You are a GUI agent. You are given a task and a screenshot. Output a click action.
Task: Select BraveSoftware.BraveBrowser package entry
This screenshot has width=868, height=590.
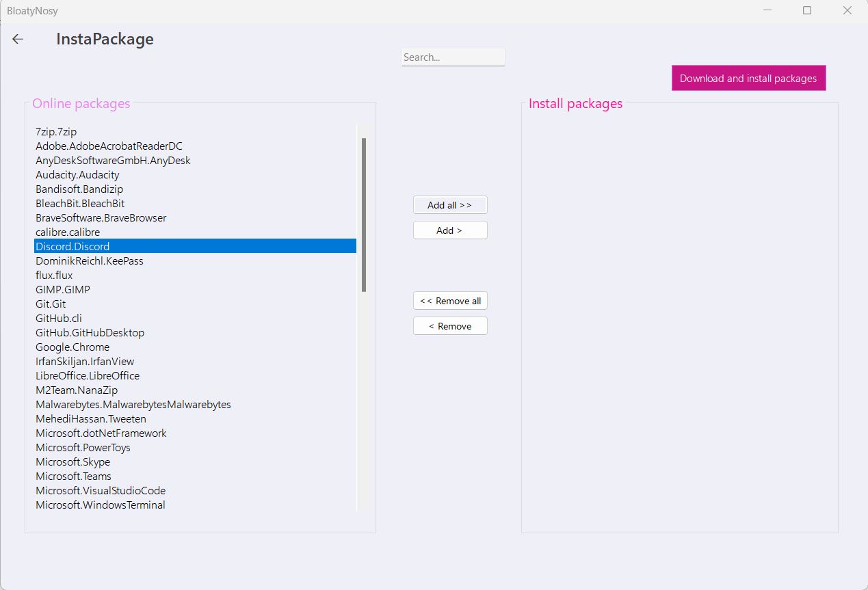coord(101,217)
